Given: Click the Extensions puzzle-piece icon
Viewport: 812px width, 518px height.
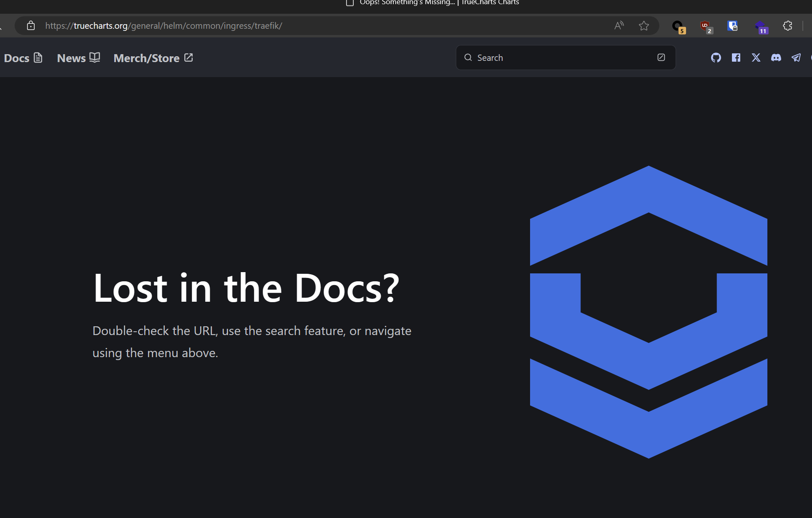Looking at the screenshot, I should (787, 26).
